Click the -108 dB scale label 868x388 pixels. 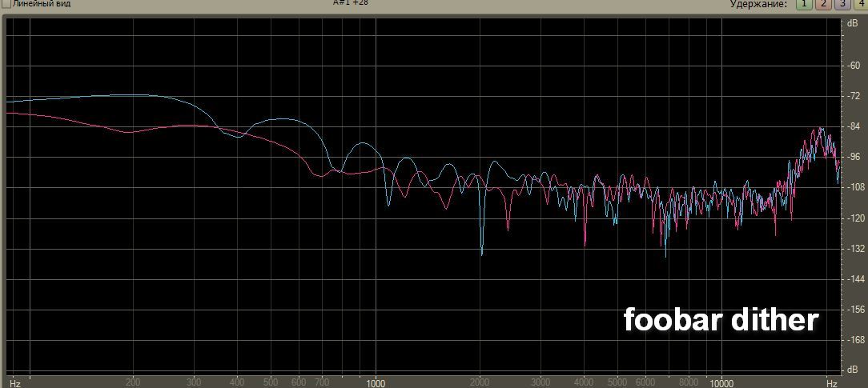[x=854, y=187]
